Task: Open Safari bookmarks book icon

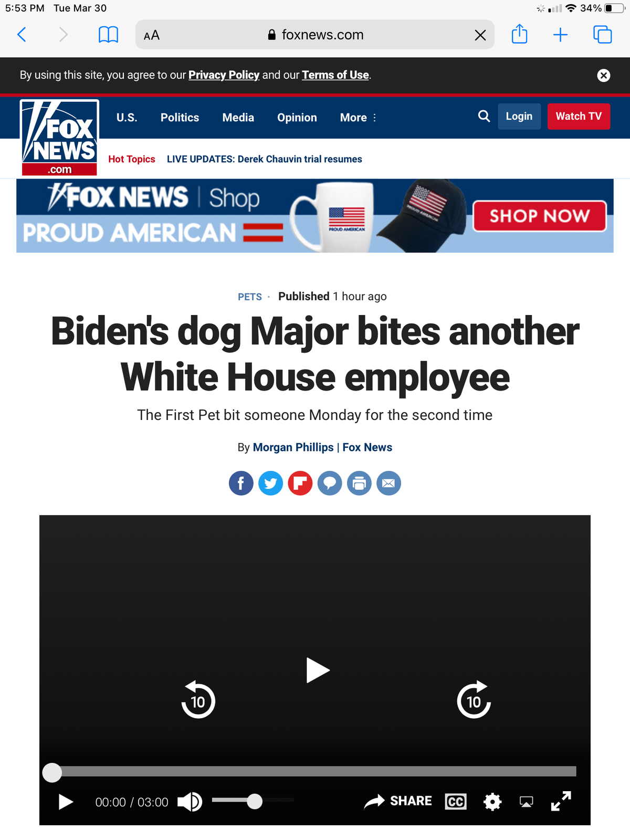Action: coord(108,35)
